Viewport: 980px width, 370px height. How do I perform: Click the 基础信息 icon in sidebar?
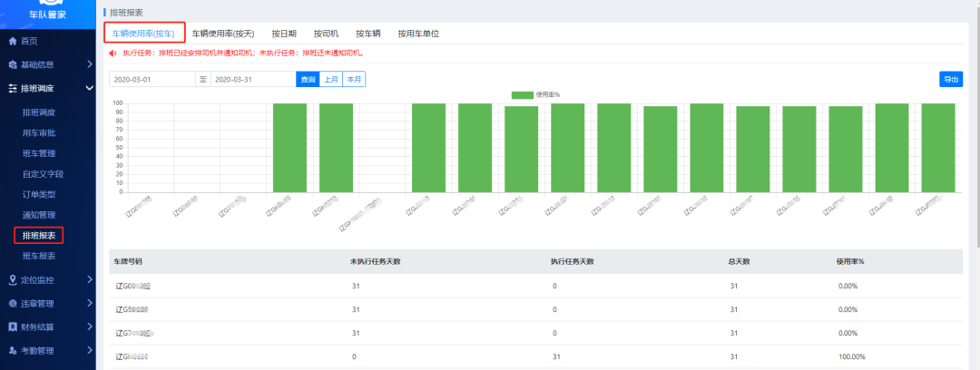point(12,64)
